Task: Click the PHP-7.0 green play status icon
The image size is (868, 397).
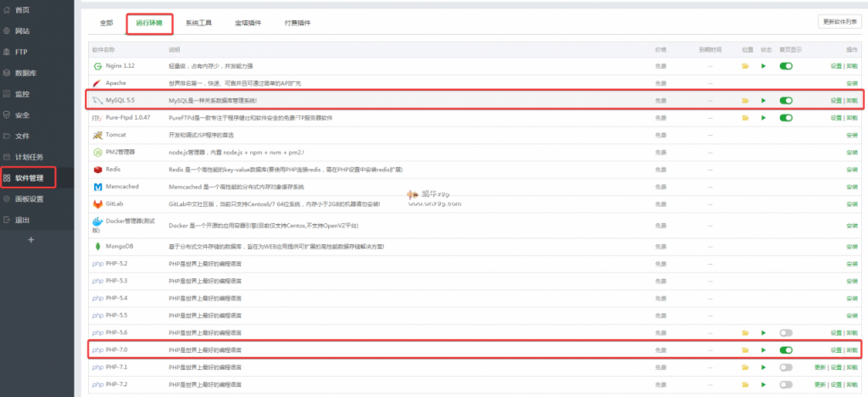Action: tap(764, 350)
